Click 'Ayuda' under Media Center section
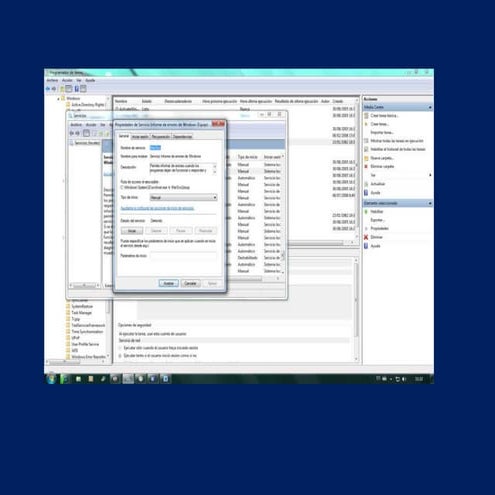Screen dimensions: 495x495 [375, 193]
